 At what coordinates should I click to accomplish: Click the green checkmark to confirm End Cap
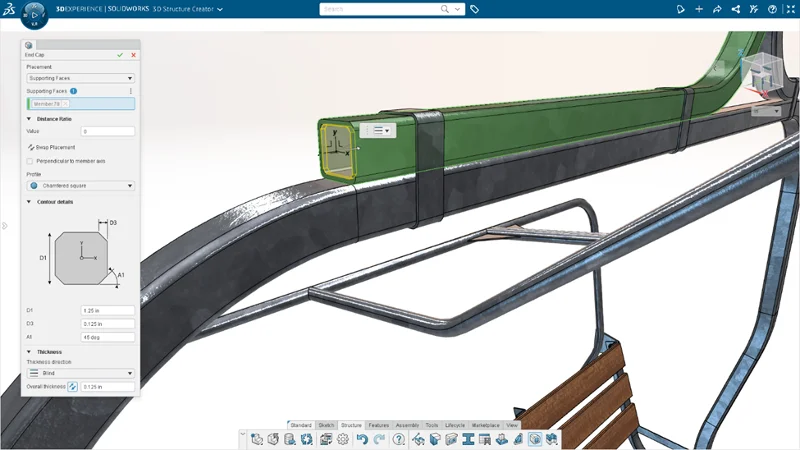click(120, 55)
